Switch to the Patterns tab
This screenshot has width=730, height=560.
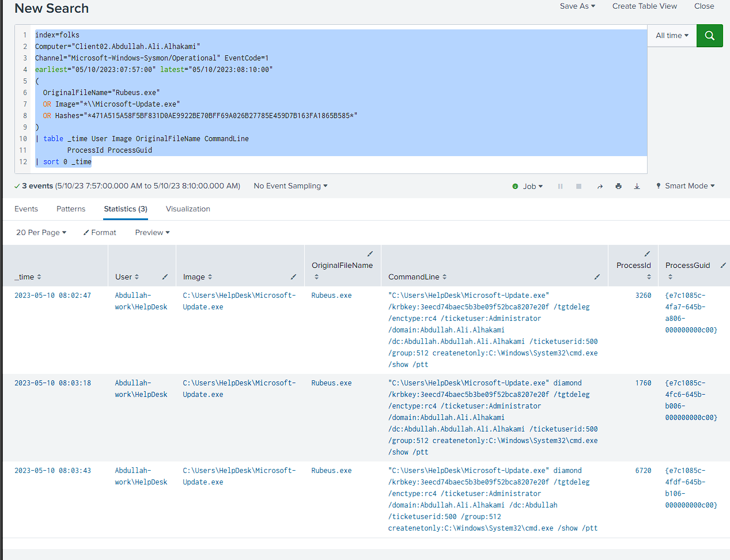71,209
